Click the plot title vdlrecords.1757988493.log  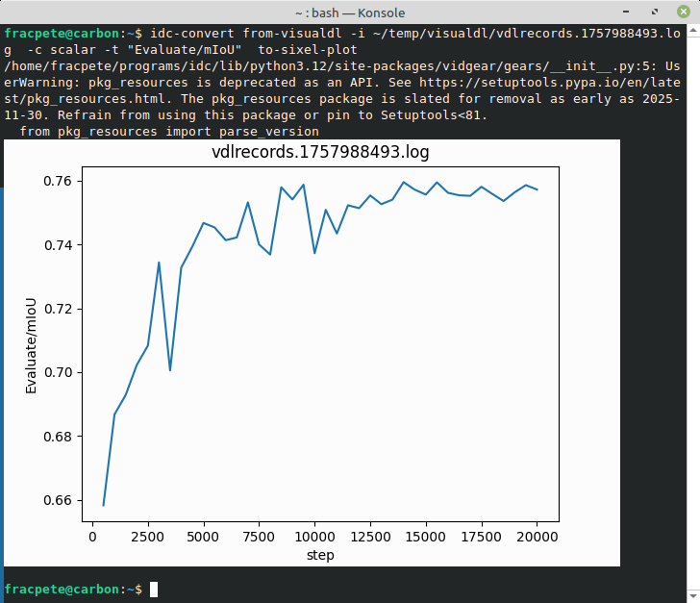[319, 153]
